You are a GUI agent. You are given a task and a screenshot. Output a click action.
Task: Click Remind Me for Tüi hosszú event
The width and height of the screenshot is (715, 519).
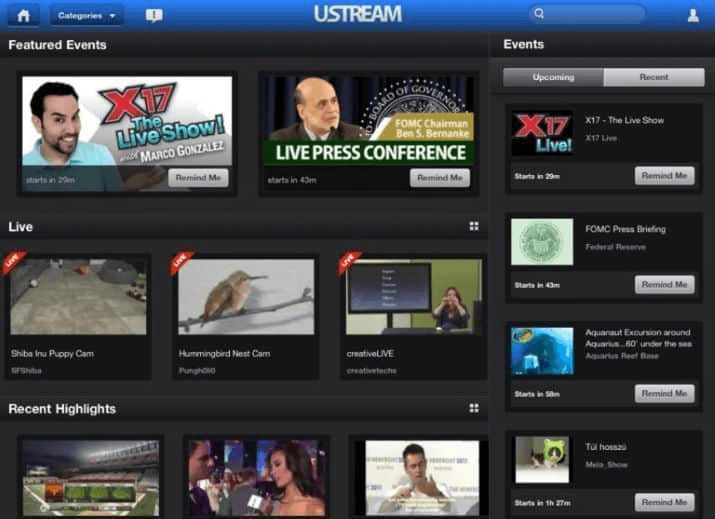click(664, 502)
